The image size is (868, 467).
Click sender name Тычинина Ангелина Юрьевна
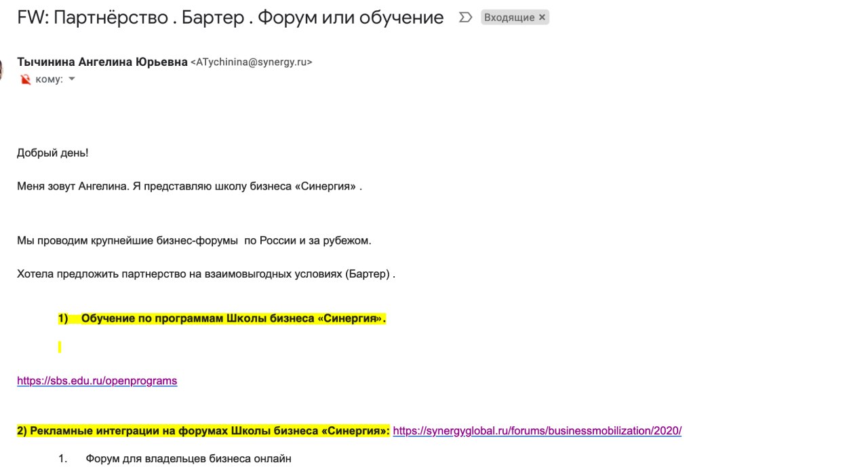coord(102,62)
